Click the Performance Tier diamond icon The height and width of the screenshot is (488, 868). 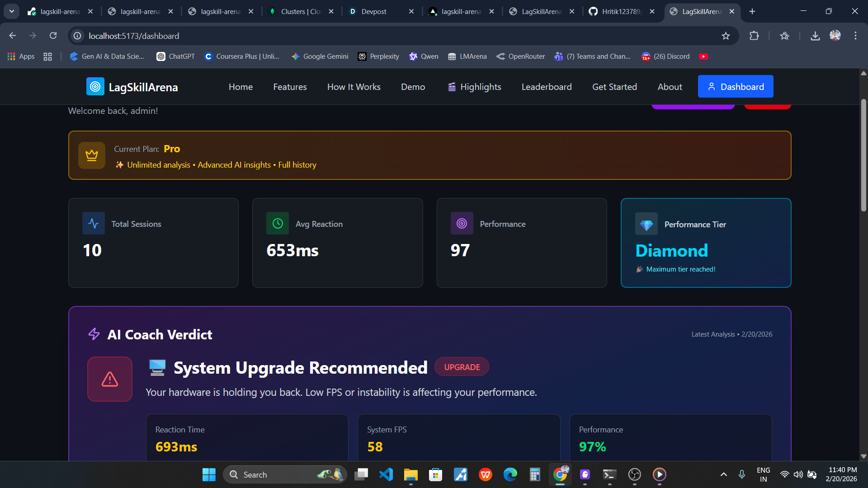click(x=646, y=224)
